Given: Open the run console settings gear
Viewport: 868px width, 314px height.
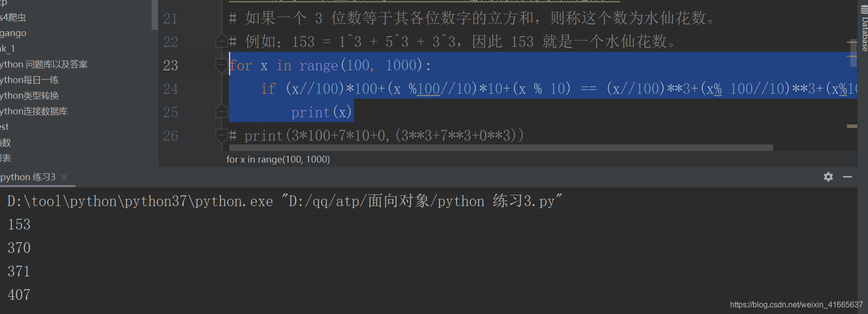Looking at the screenshot, I should tap(828, 177).
